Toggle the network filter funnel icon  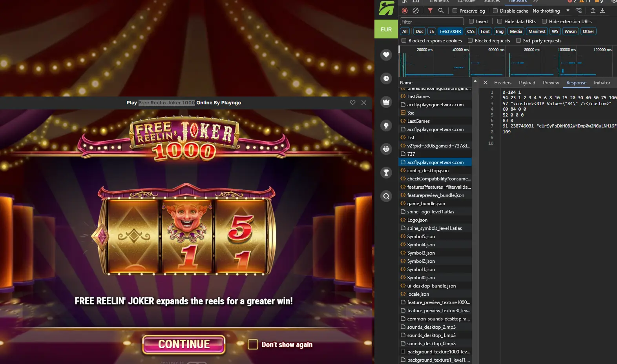430,11
